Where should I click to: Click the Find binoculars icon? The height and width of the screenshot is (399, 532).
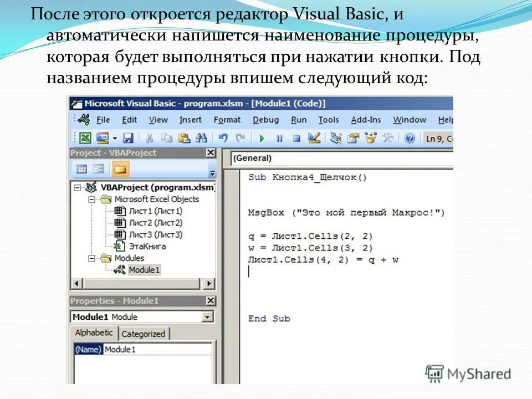pos(202,138)
